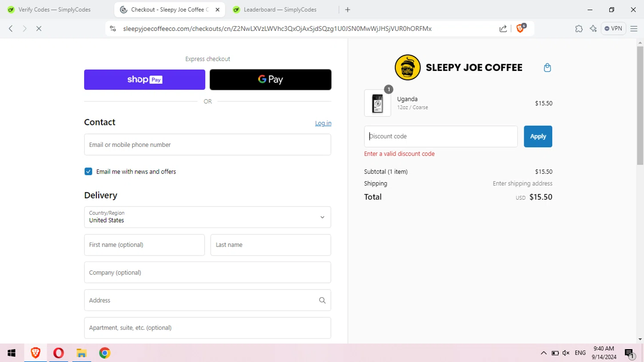Screen dimensions: 644x362
Task: Click the 'Enter shipping address' text
Action: 522,183
